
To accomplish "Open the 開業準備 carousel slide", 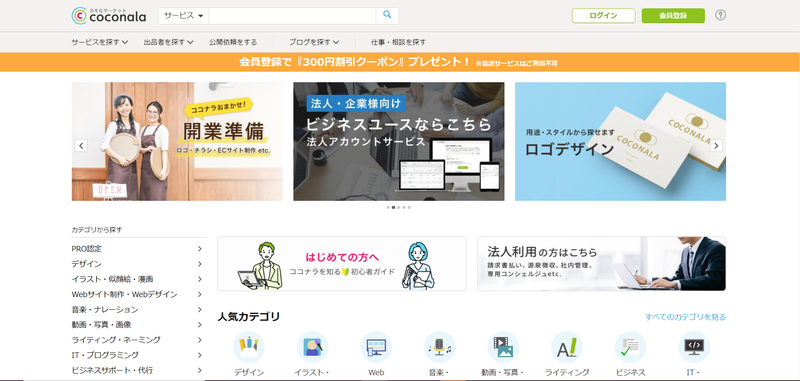I will click(177, 141).
